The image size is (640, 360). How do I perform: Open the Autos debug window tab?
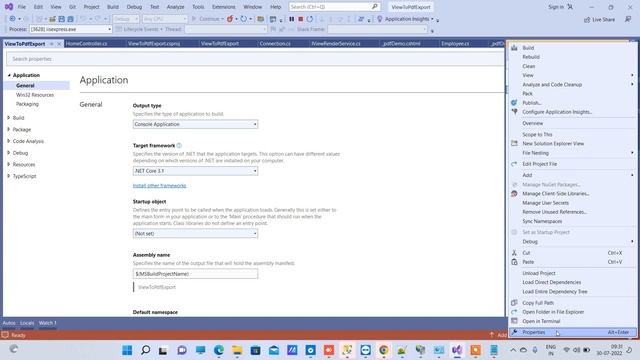click(9, 323)
